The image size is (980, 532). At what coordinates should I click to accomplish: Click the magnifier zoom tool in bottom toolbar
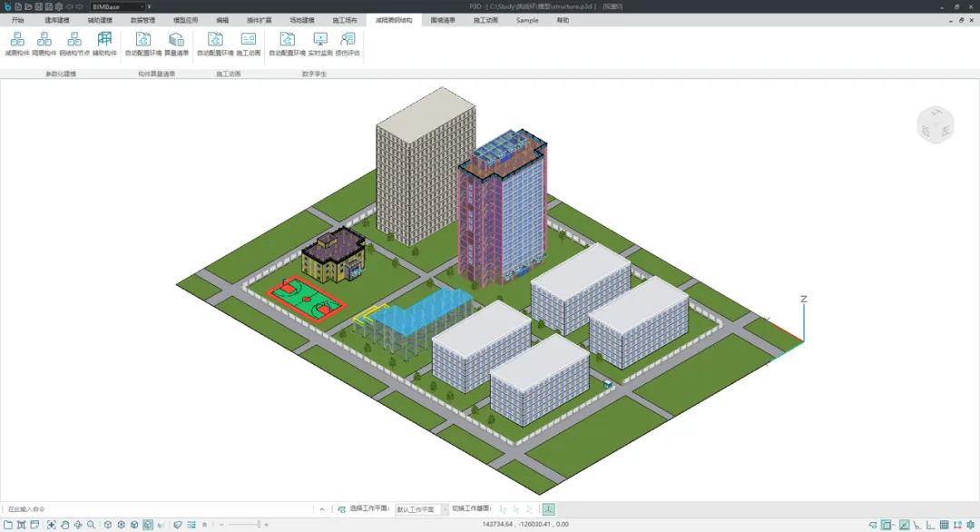tap(91, 525)
